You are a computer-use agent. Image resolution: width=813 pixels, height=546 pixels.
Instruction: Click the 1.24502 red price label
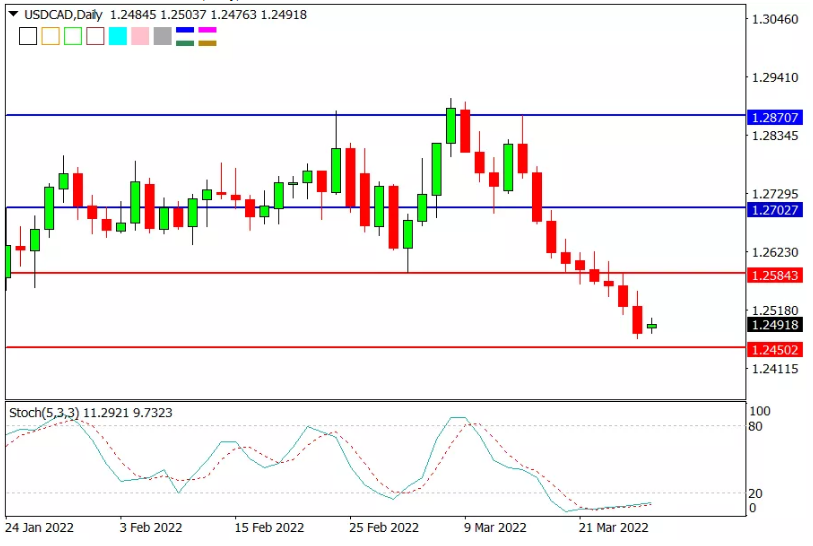[x=775, y=350]
